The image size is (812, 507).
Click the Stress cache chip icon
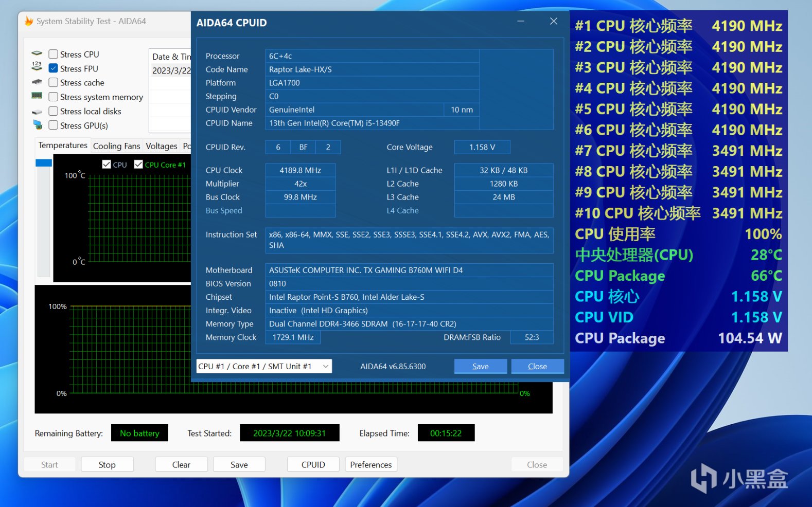(x=37, y=82)
